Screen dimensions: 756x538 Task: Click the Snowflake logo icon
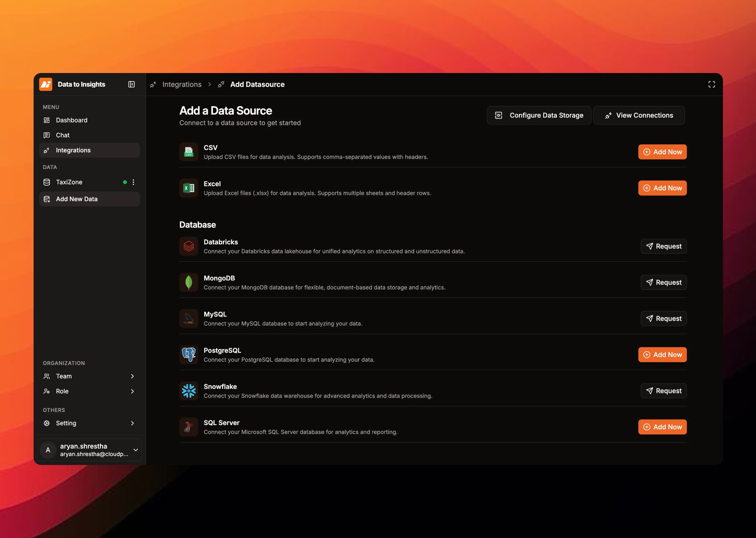[x=189, y=391]
